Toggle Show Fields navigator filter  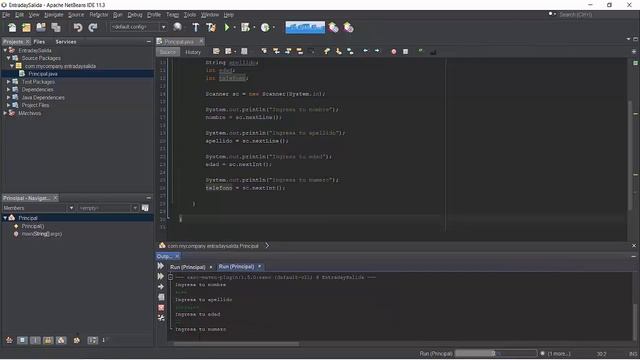(x=22, y=340)
